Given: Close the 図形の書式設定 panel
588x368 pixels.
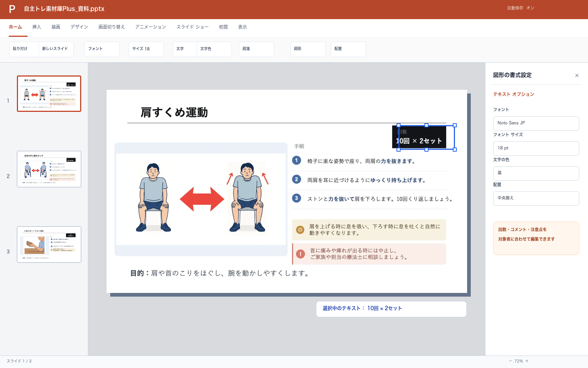Looking at the screenshot, I should point(577,75).
